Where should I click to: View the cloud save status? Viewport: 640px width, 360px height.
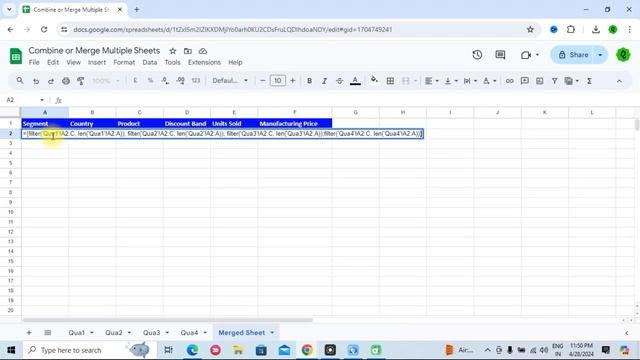pyautogui.click(x=203, y=51)
